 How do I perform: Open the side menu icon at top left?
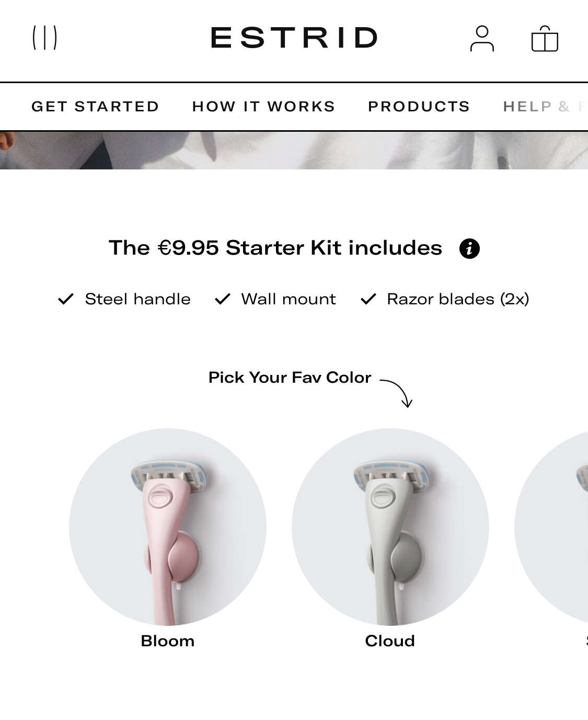coord(44,38)
